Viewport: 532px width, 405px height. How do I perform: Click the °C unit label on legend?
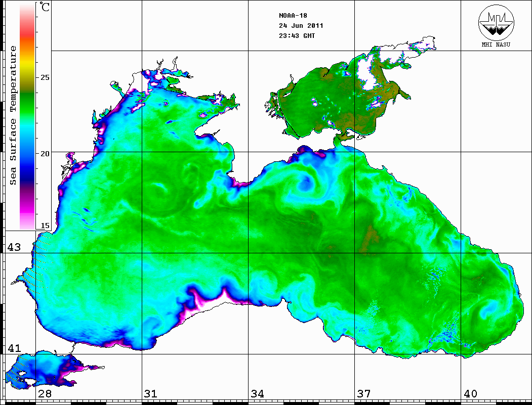45,7
